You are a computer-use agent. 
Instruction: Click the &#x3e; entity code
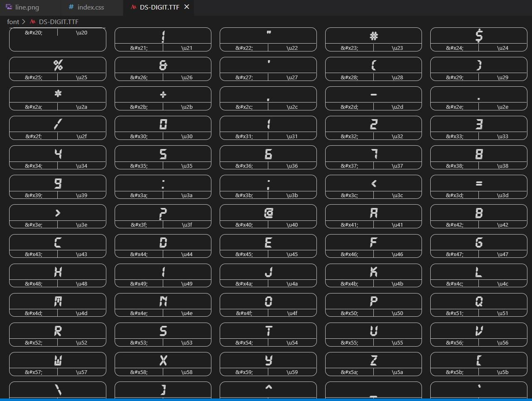point(34,225)
